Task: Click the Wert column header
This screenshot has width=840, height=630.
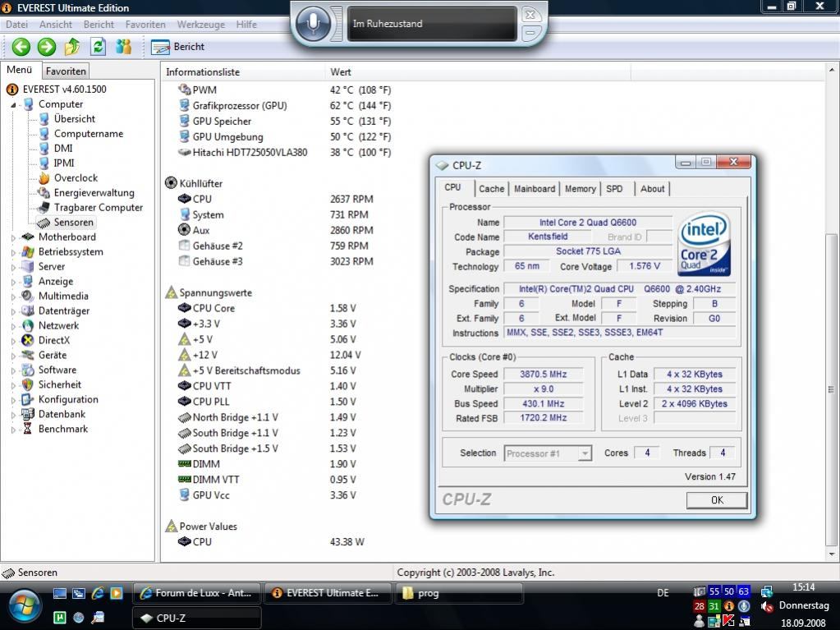Action: 478,71
